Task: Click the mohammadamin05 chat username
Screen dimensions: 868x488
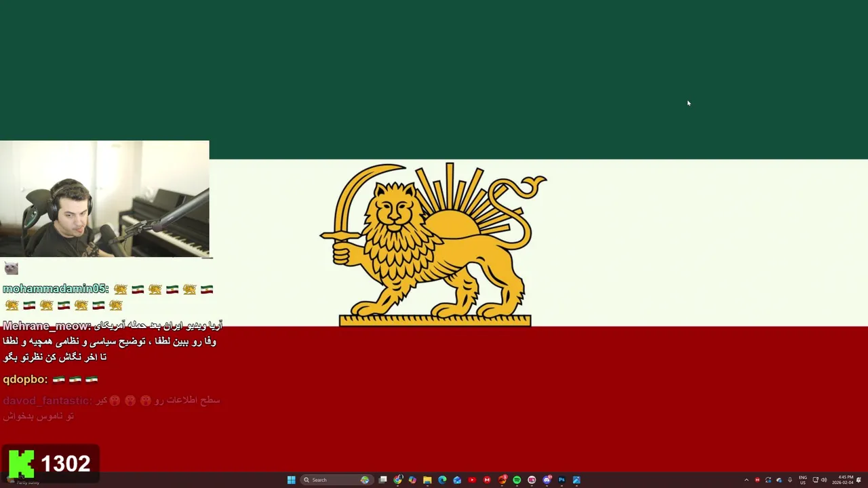Action: pos(54,289)
